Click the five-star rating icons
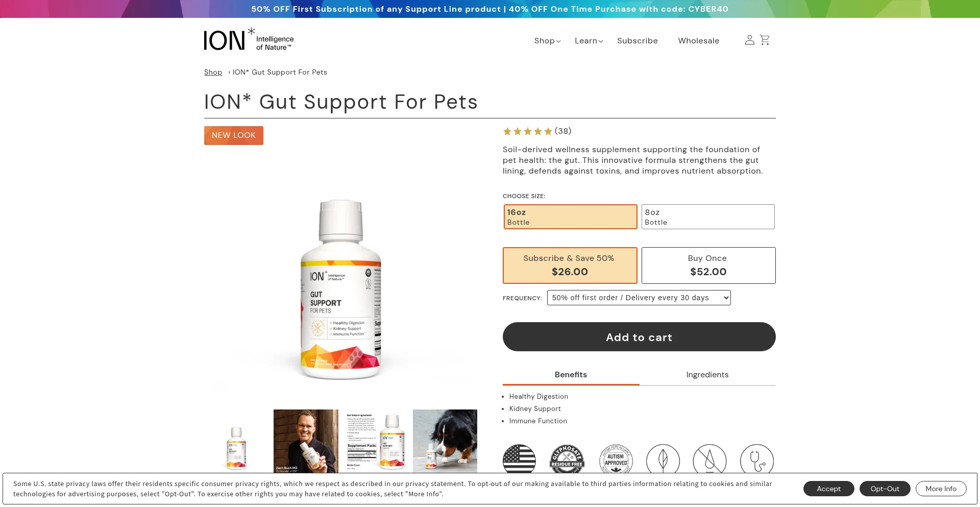Viewport: 980px width, 507px height. pos(527,131)
